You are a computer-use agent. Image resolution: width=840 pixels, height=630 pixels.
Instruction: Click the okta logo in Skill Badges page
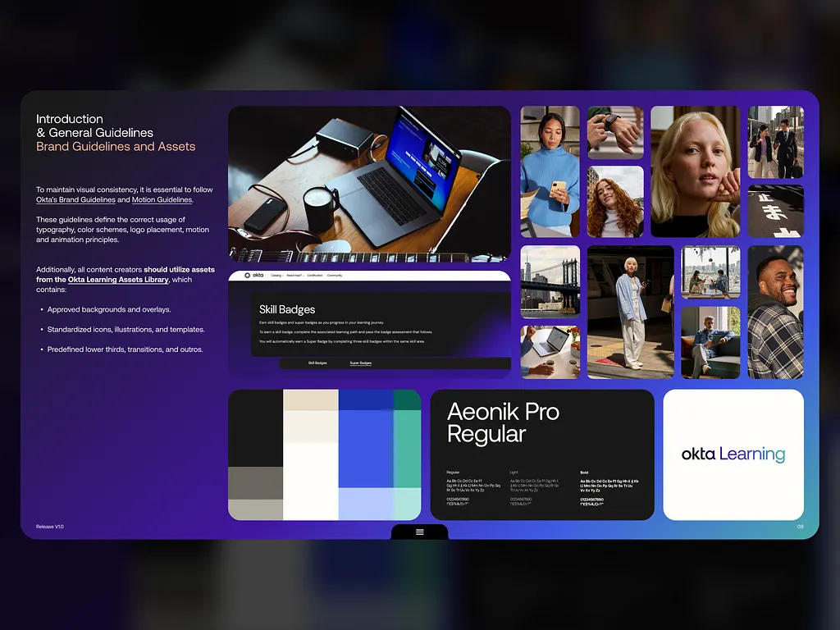click(254, 276)
